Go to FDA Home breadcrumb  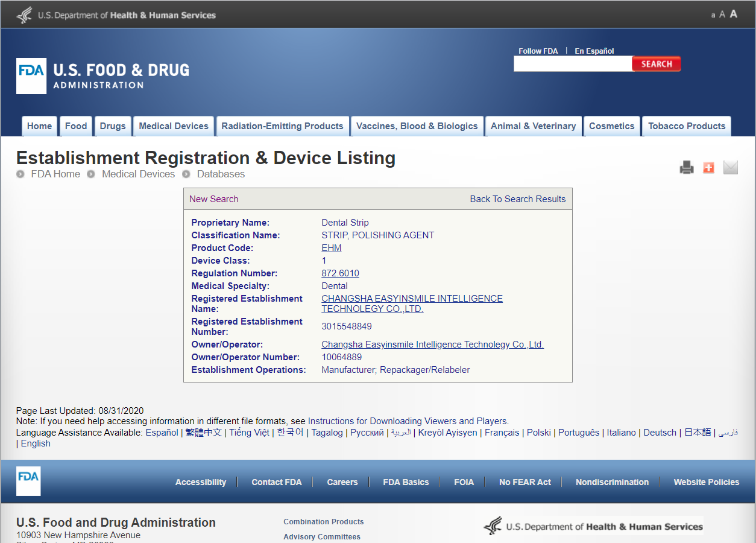pyautogui.click(x=55, y=174)
